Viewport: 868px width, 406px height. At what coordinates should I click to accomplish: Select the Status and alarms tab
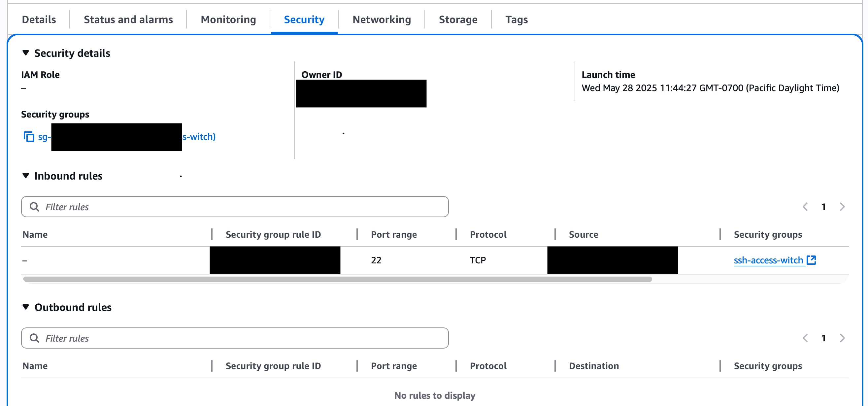(128, 19)
